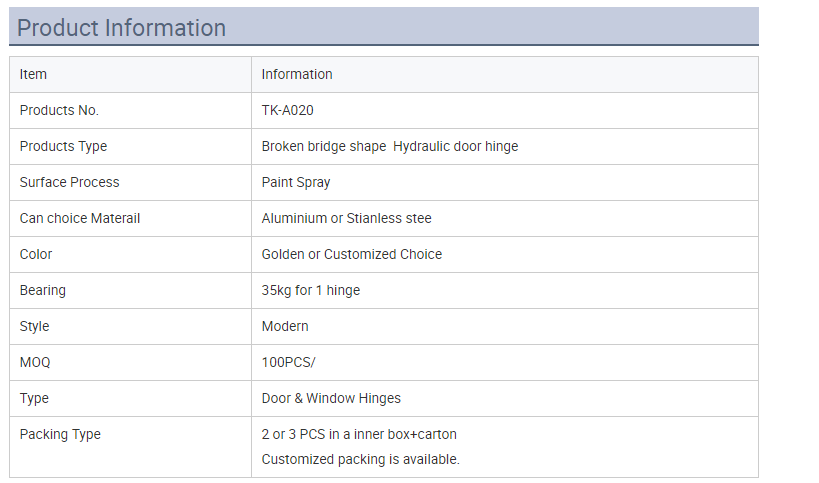
Task: Select the Item column header cell
Action: click(34, 74)
